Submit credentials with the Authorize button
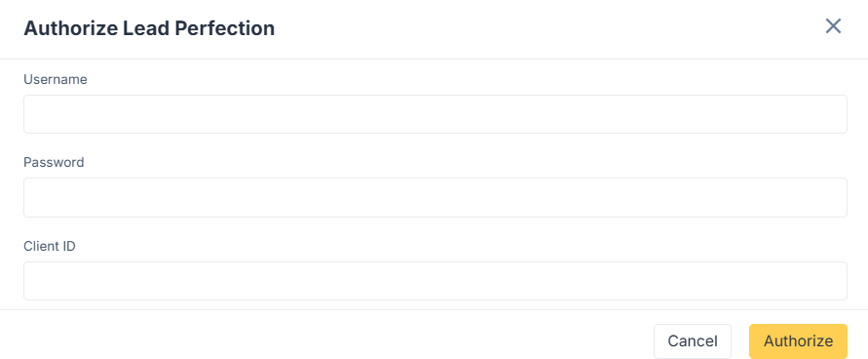This screenshot has height=359, width=868. tap(798, 341)
